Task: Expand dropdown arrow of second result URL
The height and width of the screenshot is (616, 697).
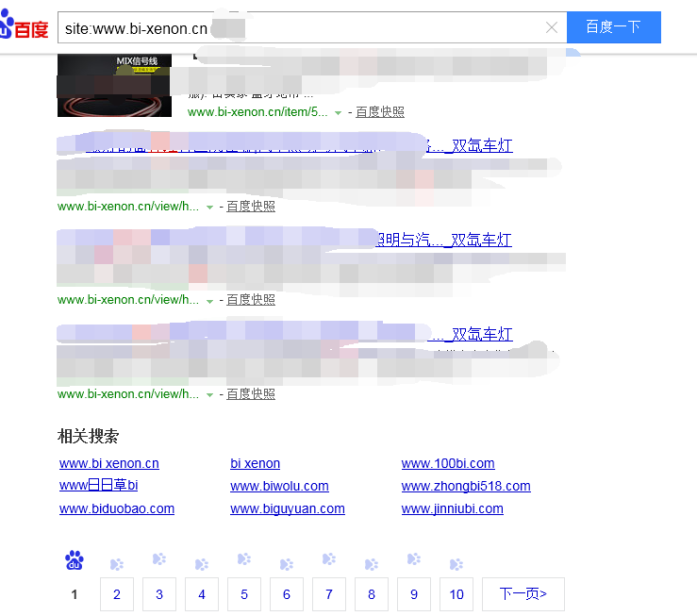Action: [x=209, y=207]
